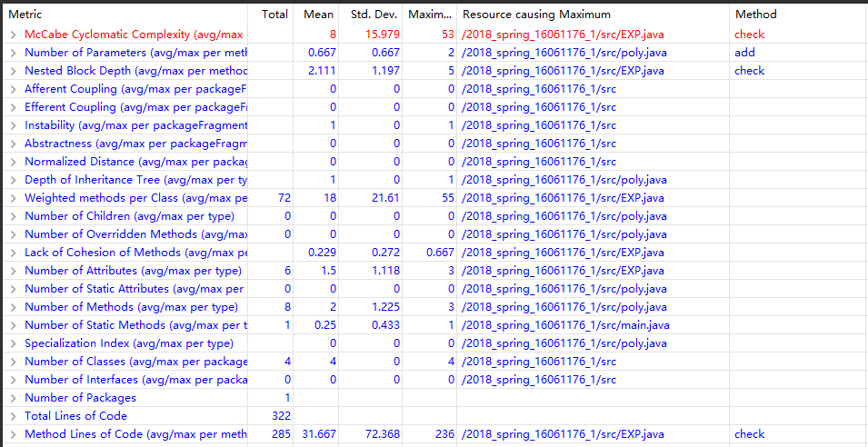Select the Method Lines of Code label

click(136, 434)
